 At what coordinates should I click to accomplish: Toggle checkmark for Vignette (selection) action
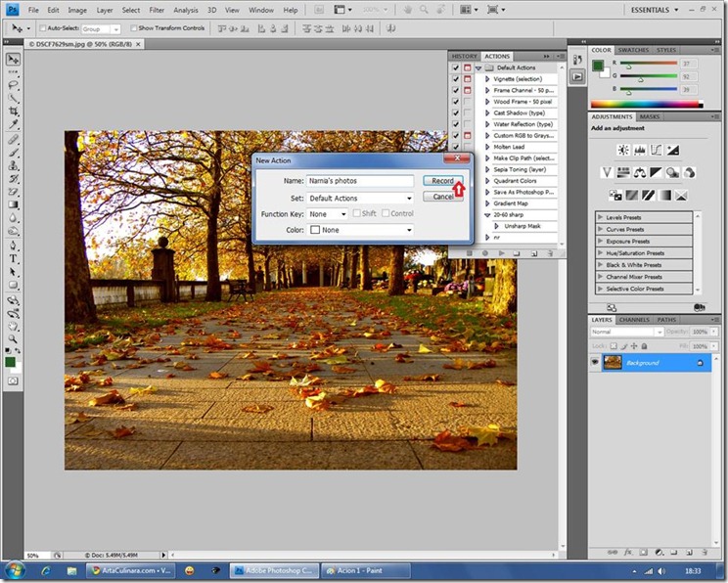[x=455, y=79]
